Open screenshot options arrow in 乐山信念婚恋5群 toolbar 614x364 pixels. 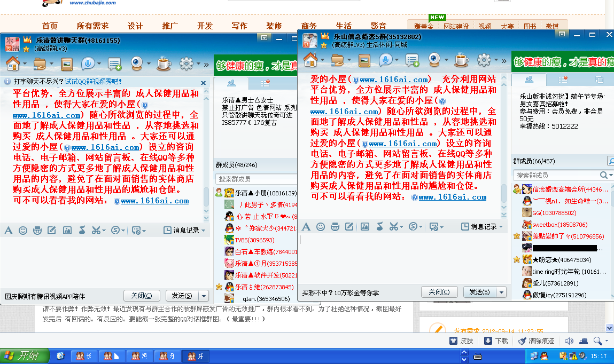click(401, 227)
